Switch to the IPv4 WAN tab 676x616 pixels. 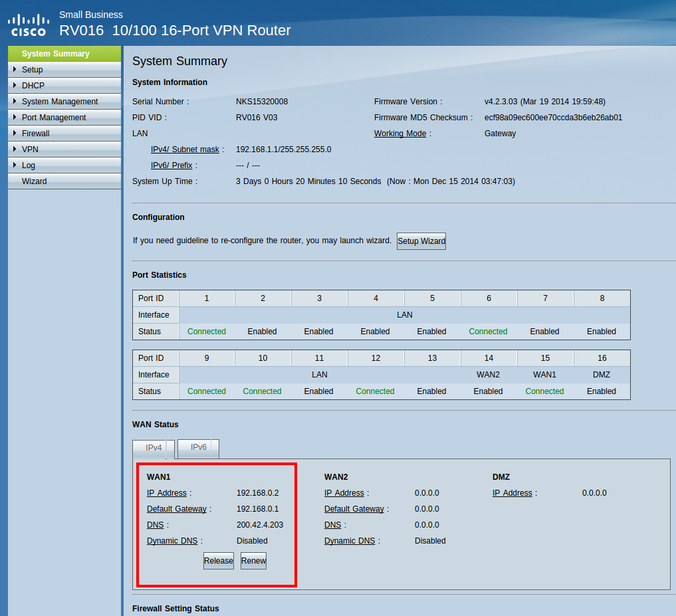pos(154,448)
